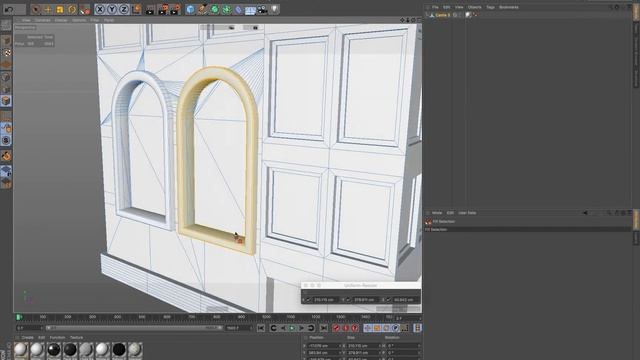Open Object Manager Tags menu
Viewport: 640px width, 360px height.
pos(490,7)
